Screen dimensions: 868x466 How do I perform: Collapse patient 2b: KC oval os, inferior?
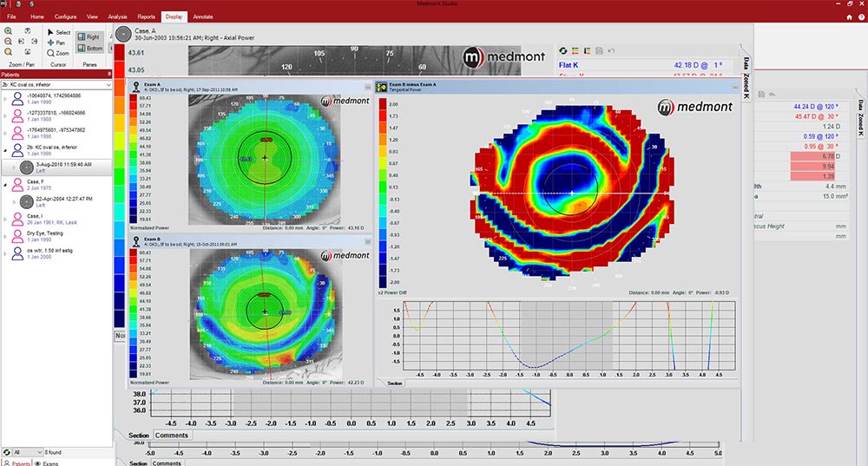(5, 150)
